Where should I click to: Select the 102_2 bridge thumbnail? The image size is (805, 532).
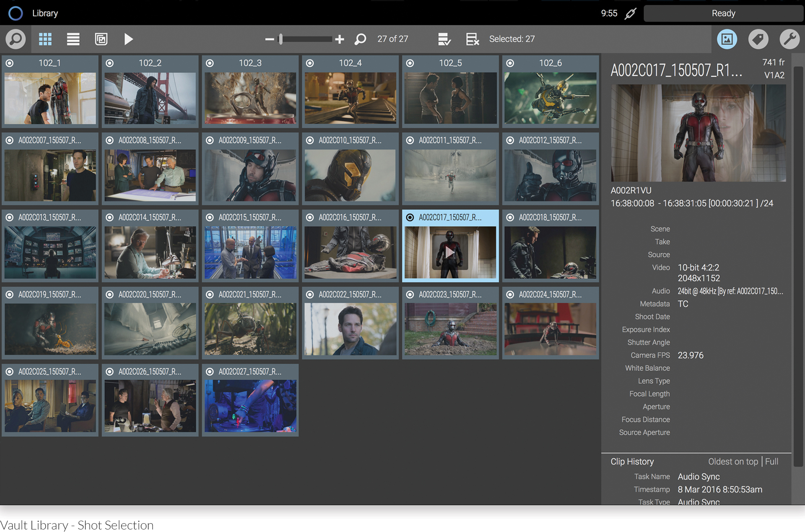pyautogui.click(x=150, y=98)
